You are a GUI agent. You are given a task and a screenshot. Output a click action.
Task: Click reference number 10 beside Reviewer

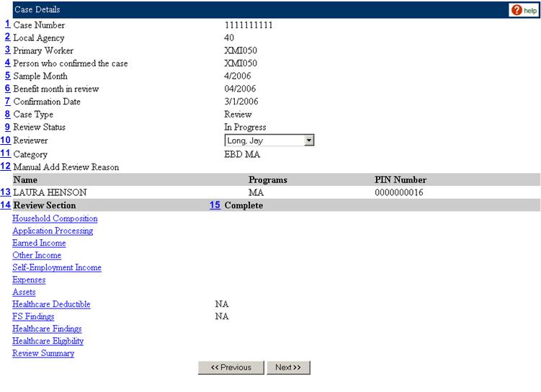(5, 141)
